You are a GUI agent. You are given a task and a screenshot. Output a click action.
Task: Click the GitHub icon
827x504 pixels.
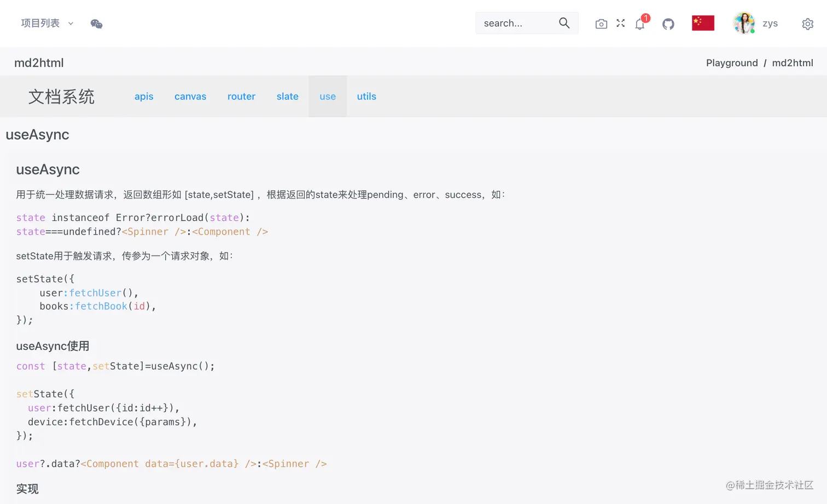click(x=668, y=24)
